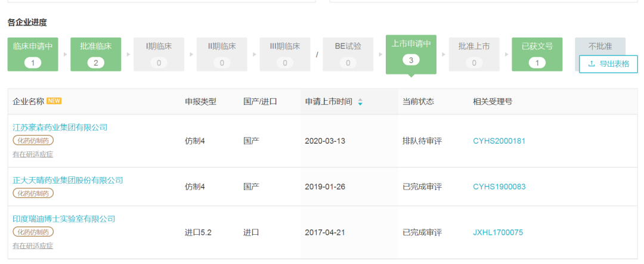Switch to the 上市申请中 stage
The width and height of the screenshot is (644, 264).
[x=411, y=54]
